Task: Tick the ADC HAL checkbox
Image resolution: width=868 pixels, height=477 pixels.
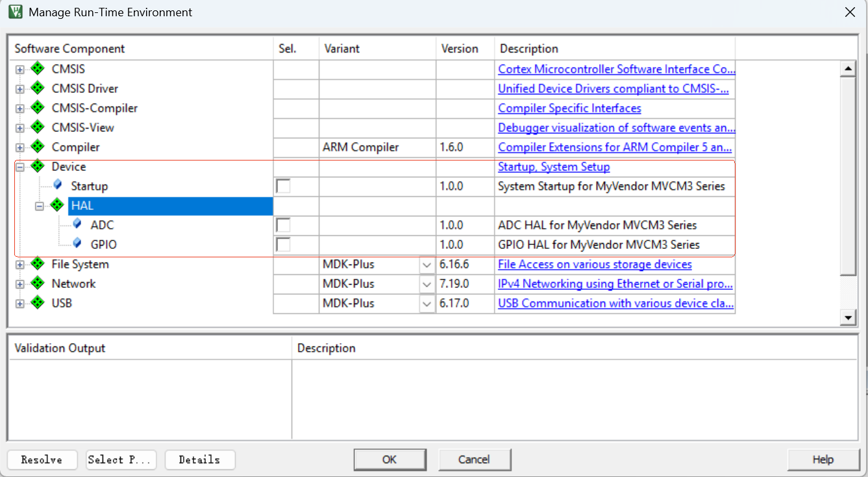Action: coord(283,226)
